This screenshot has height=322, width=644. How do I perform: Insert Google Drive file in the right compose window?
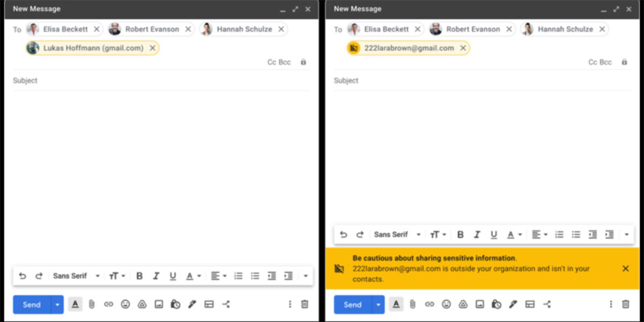pyautogui.click(x=463, y=304)
